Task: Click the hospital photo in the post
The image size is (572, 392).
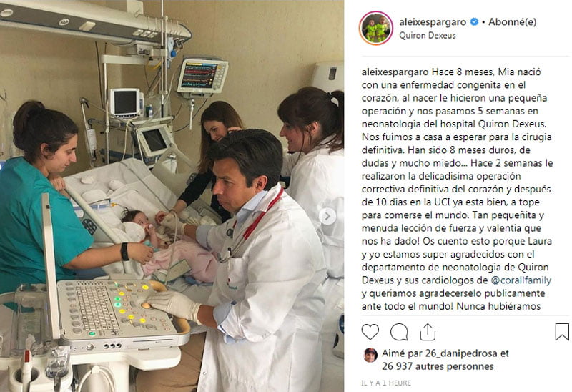Action: pyautogui.click(x=172, y=196)
